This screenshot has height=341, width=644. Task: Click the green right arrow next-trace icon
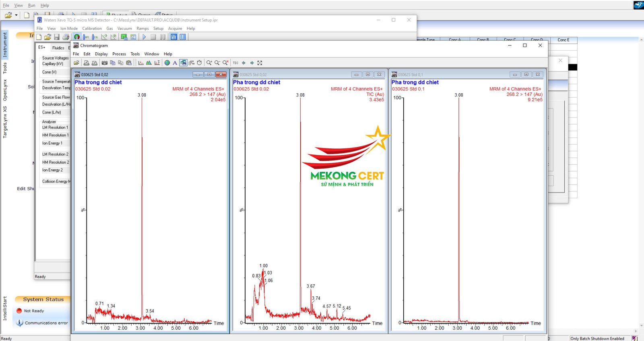(x=252, y=63)
